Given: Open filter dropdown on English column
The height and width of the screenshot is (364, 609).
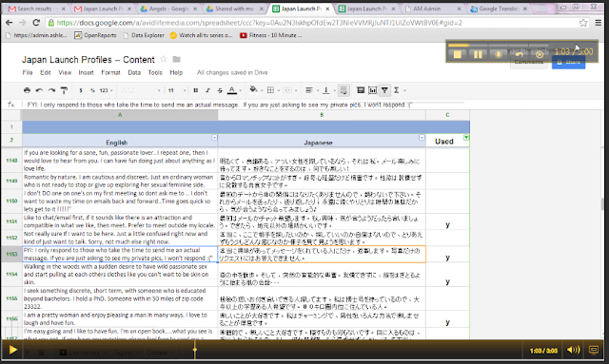Looking at the screenshot, I should point(214,138).
